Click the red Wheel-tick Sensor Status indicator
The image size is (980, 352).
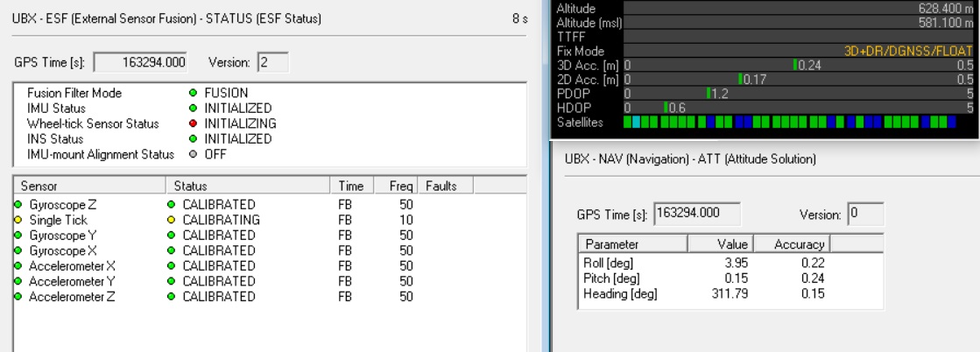[x=193, y=123]
